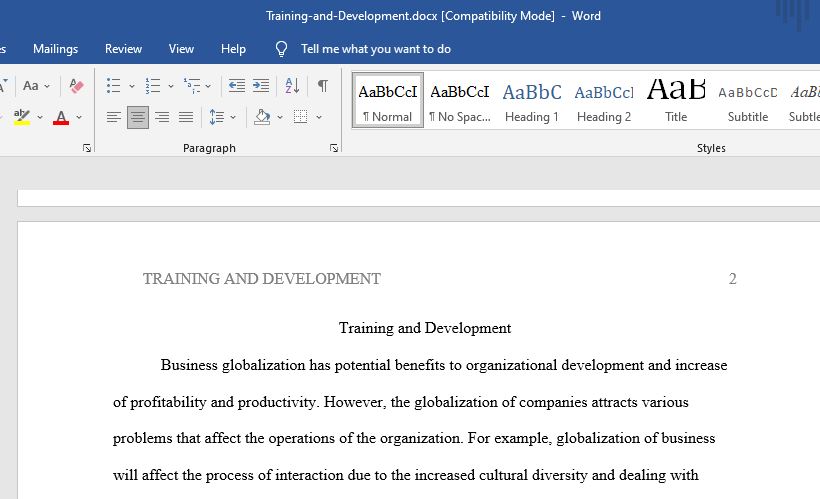820x499 pixels.
Task: Open the Mailings tab
Action: coord(55,49)
